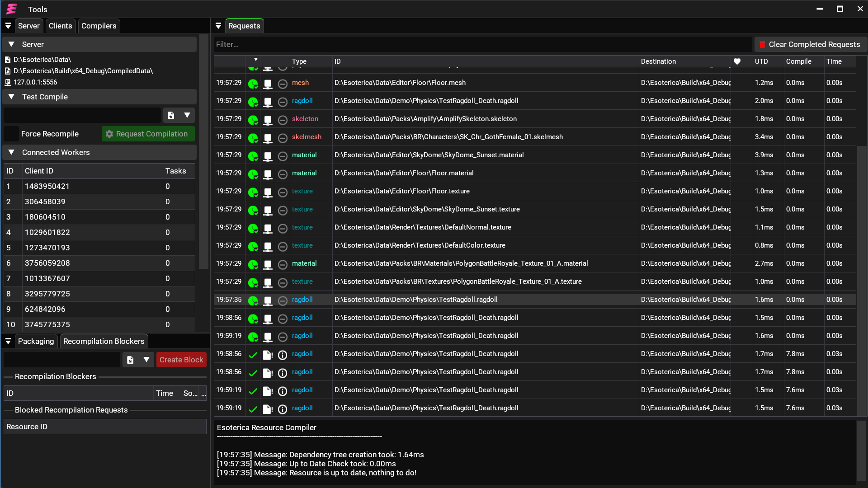Open the dropdown arrow in Test Compile path picker
Viewport: 868px width, 488px height.
pyautogui.click(x=187, y=116)
